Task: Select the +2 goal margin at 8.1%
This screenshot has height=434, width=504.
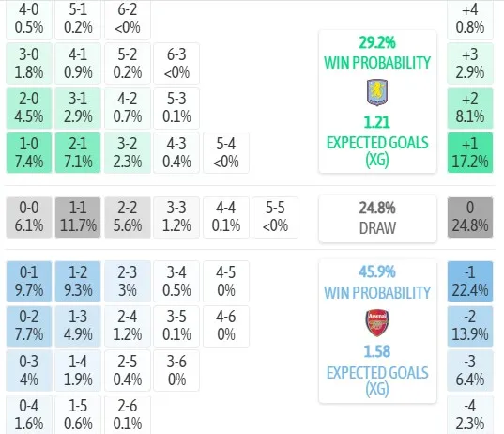Action: [x=470, y=108]
